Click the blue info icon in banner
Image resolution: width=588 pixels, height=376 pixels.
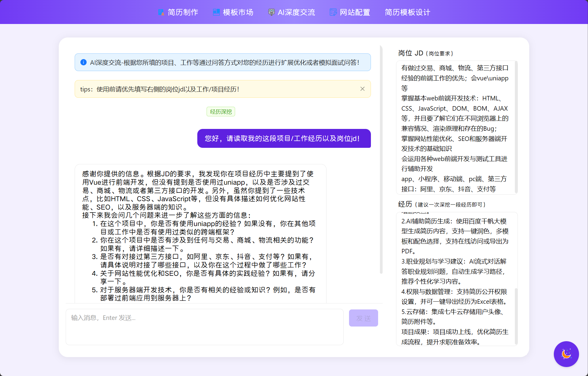83,62
